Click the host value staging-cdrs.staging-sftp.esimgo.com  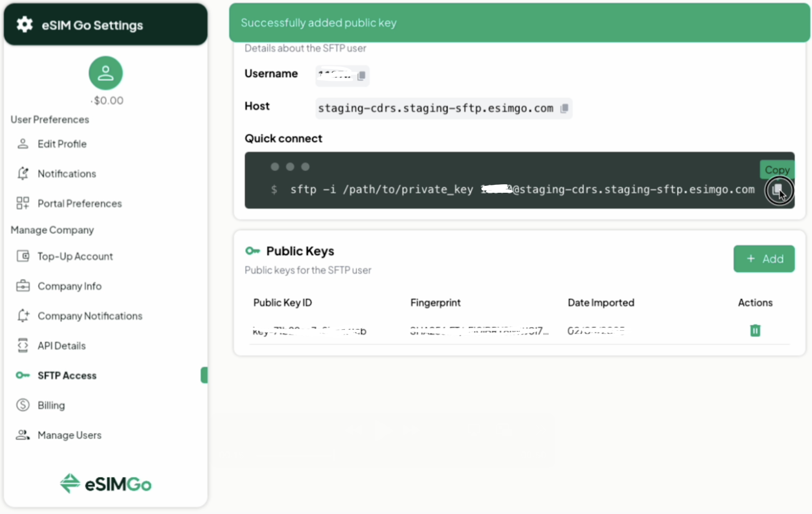click(435, 108)
